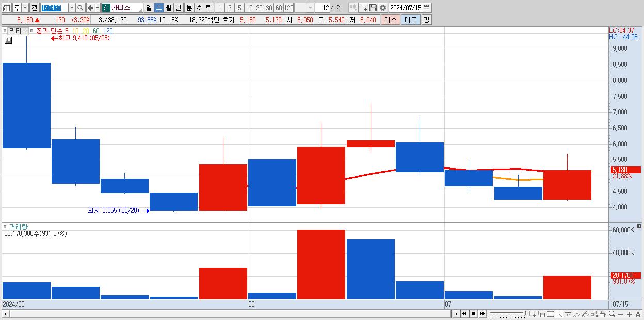Click the bar count field showing 12

323,8
